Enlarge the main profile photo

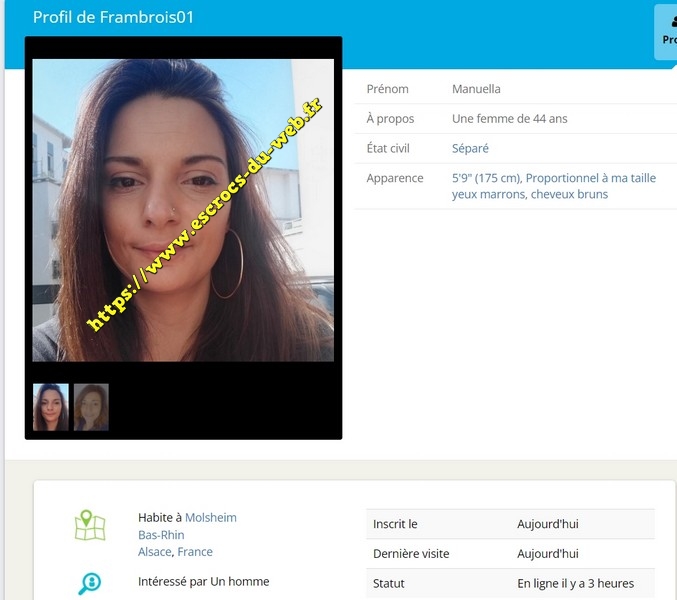(183, 210)
